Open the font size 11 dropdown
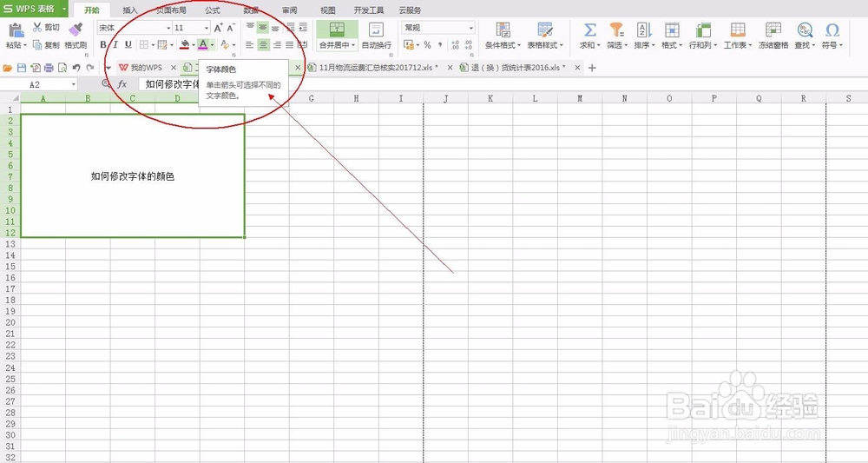The width and height of the screenshot is (868, 463). click(x=207, y=28)
